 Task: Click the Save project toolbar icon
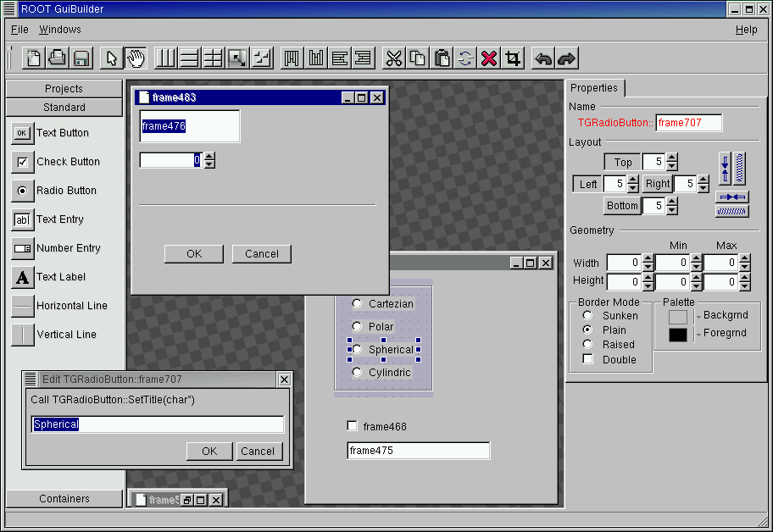click(81, 58)
